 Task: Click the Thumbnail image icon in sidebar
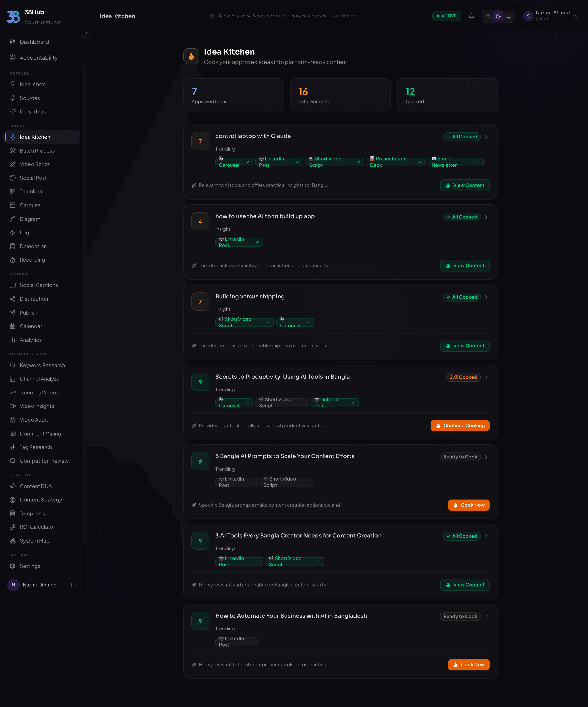(13, 191)
